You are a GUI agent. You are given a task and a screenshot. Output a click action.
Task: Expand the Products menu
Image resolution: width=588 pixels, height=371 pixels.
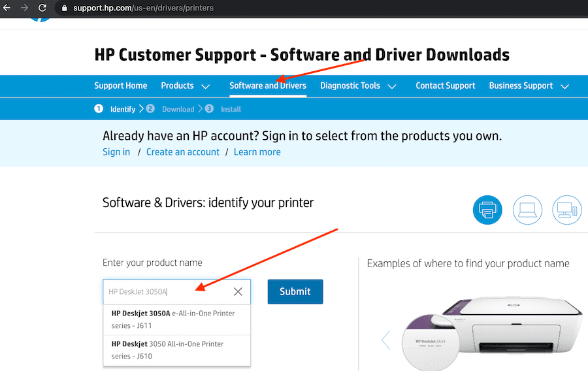coord(185,86)
